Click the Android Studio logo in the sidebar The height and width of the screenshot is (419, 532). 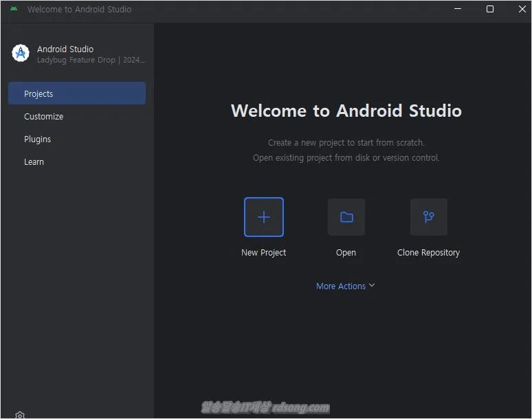[21, 54]
